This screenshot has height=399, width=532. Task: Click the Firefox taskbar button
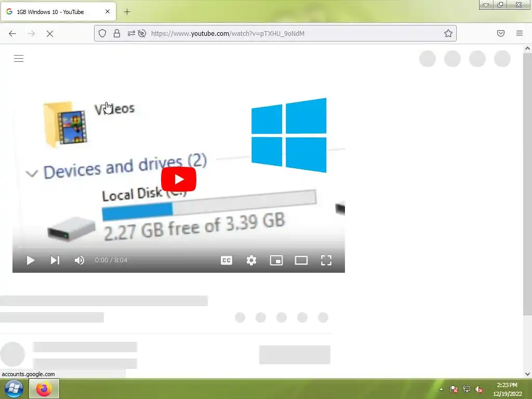[44, 389]
